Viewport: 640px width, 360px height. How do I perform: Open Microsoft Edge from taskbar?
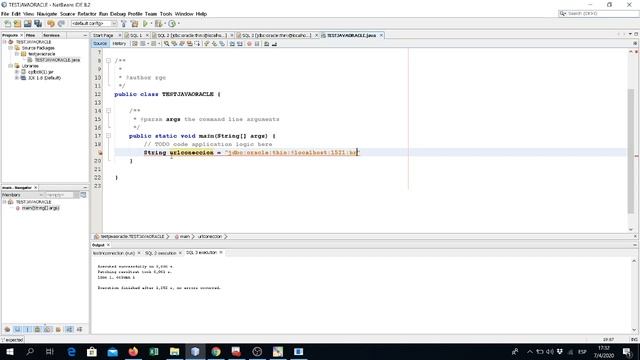click(x=71, y=351)
